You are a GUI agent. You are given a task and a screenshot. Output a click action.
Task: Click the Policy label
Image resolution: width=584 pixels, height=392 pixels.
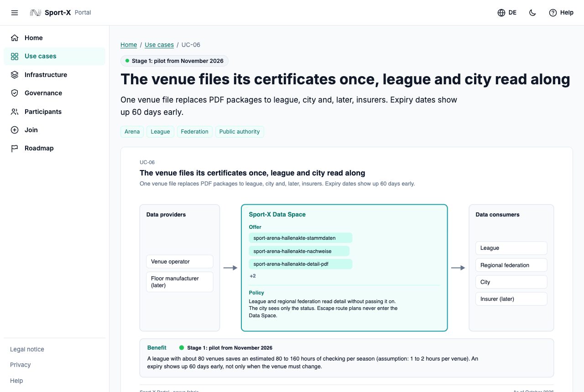coord(256,293)
